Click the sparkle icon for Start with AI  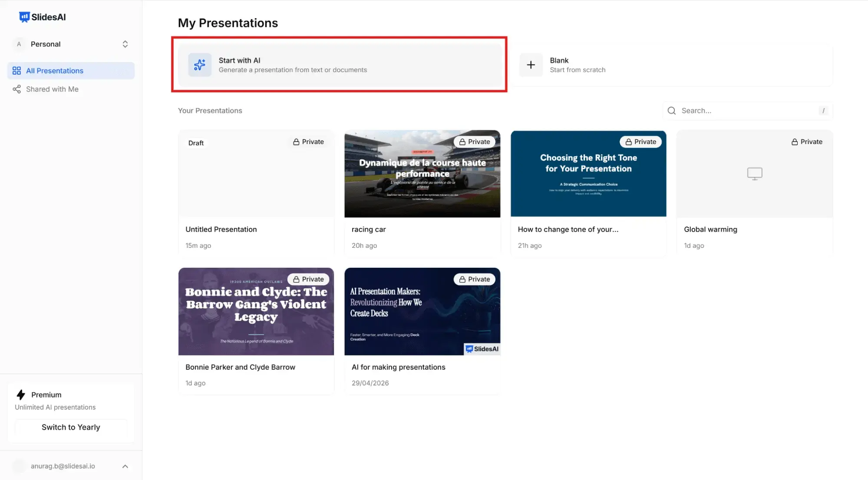(x=200, y=65)
